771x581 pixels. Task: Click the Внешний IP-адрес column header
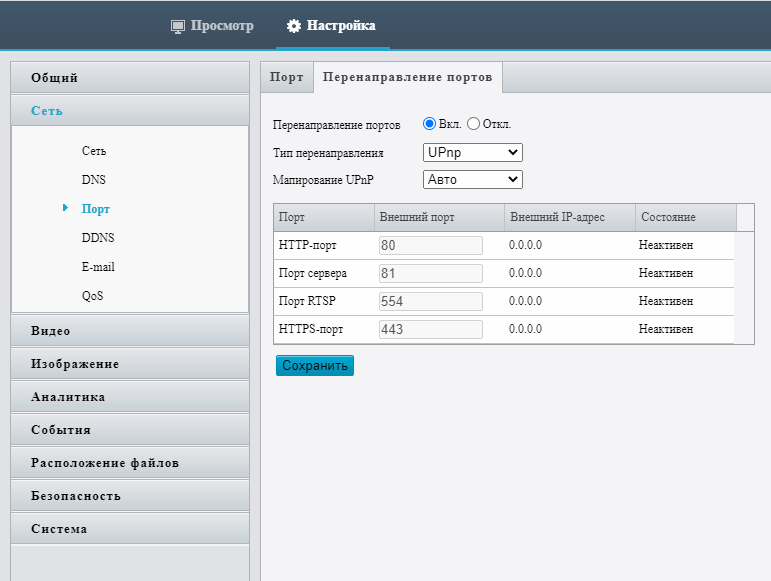click(570, 217)
